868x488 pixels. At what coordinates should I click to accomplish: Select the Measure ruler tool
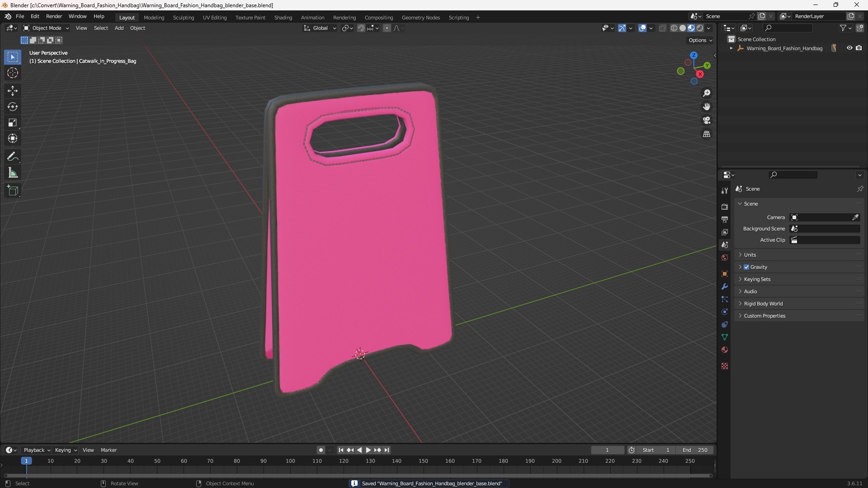pyautogui.click(x=12, y=173)
